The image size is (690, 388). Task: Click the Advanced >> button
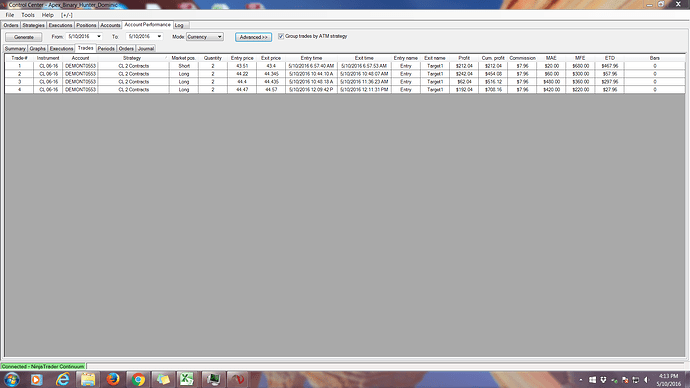pyautogui.click(x=253, y=37)
